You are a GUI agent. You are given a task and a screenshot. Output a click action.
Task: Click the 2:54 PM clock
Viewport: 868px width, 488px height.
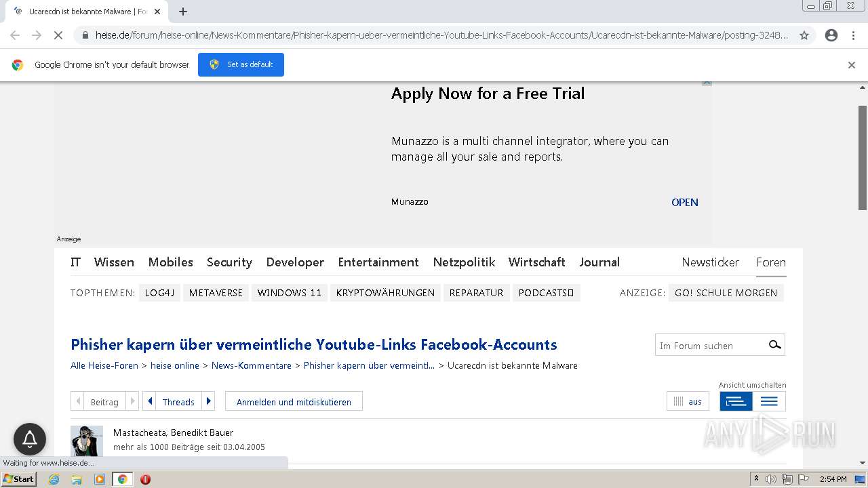click(x=833, y=479)
